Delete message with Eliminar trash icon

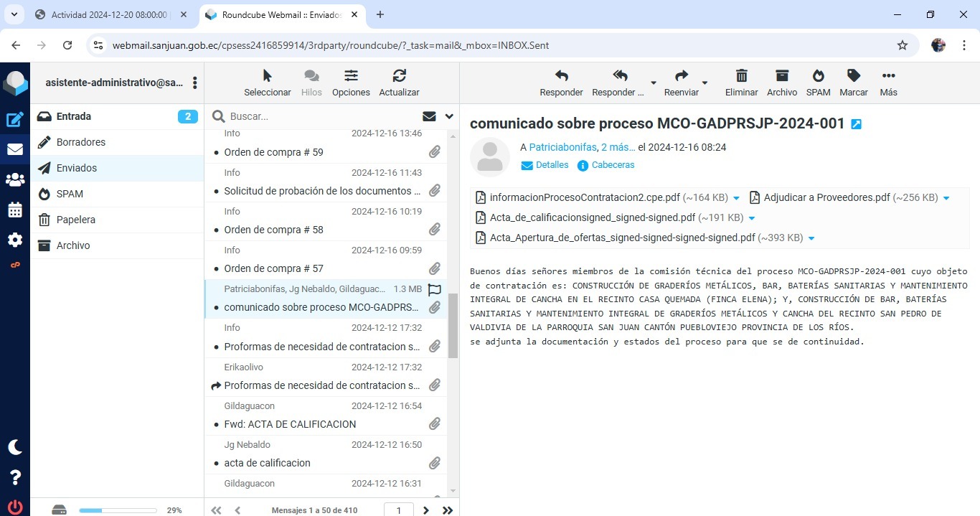[x=741, y=76]
